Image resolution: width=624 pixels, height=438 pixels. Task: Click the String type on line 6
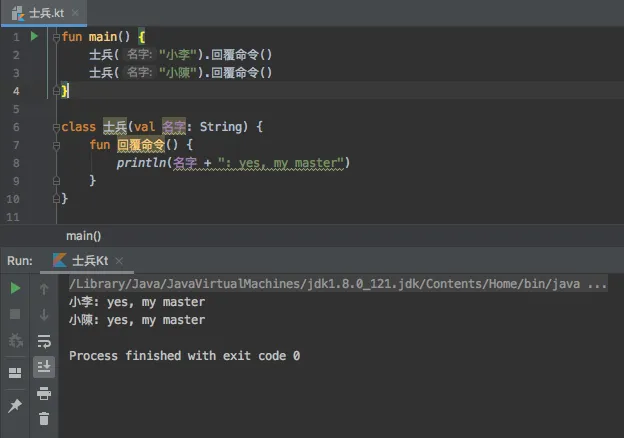(220, 127)
